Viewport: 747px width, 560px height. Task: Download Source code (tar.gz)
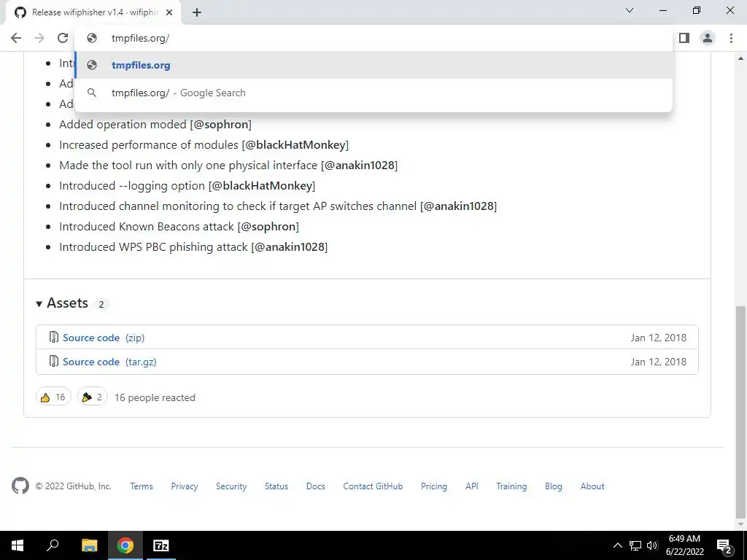(x=109, y=362)
